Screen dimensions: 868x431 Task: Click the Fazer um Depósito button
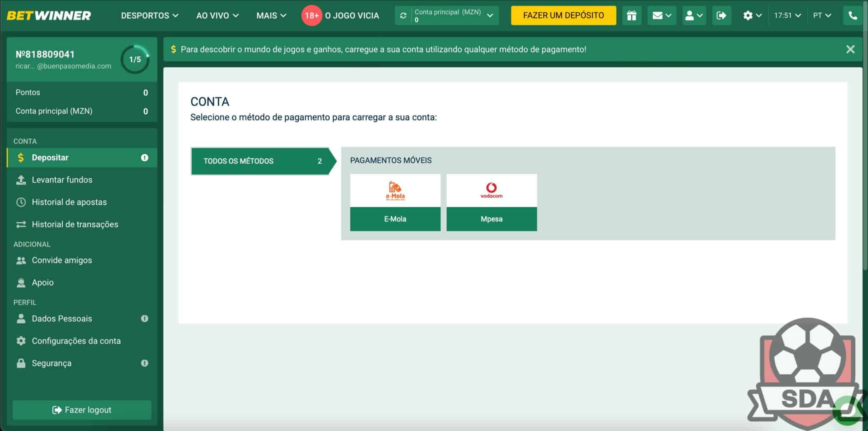(x=563, y=16)
